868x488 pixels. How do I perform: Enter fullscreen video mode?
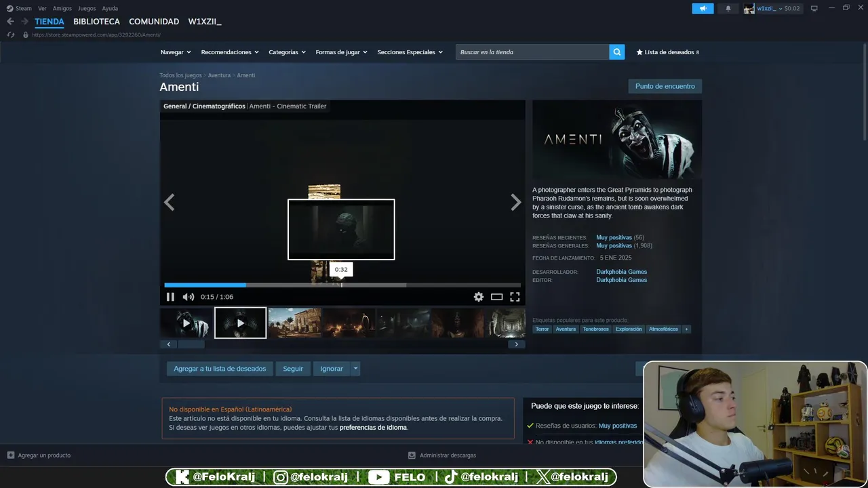pos(515,297)
